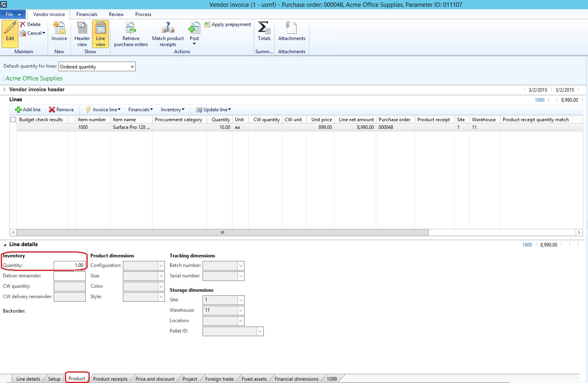Viewport: 588px width, 383px height.
Task: Open the Default quantity for lines dropdown
Action: (x=132, y=66)
